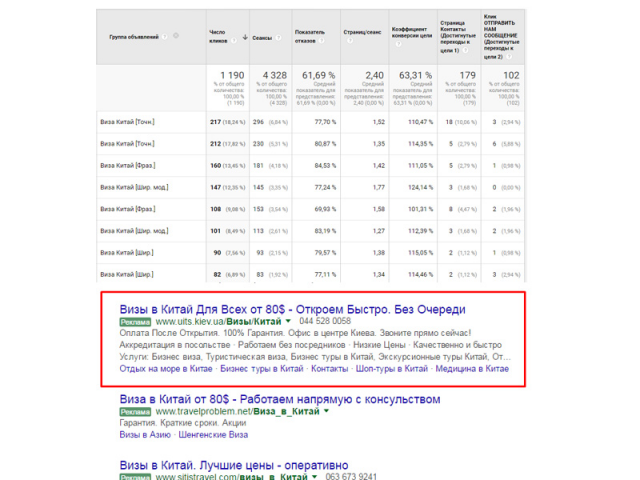Click the www.uits.kiev.ua/Визы/Китай display URL
The image size is (640, 480).
click(x=218, y=321)
